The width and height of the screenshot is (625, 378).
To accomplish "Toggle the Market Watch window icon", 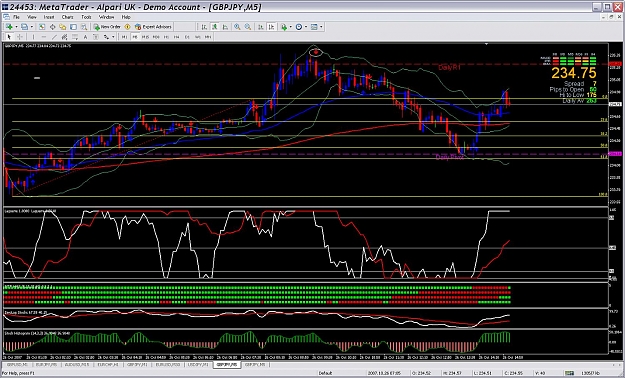I will [x=42, y=27].
